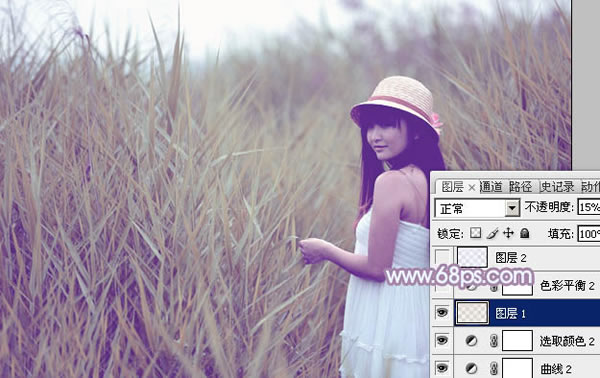Adjustment icon of 曲线 2 layer

coord(471,368)
